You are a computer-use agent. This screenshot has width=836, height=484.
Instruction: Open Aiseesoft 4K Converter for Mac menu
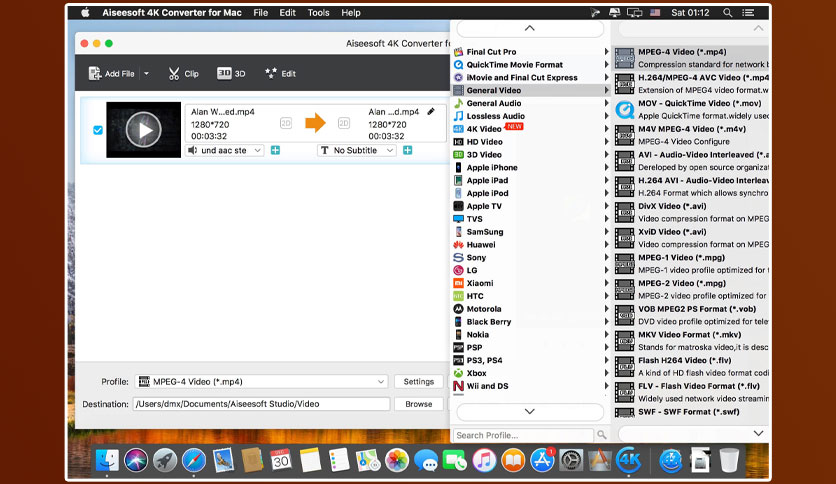click(172, 12)
